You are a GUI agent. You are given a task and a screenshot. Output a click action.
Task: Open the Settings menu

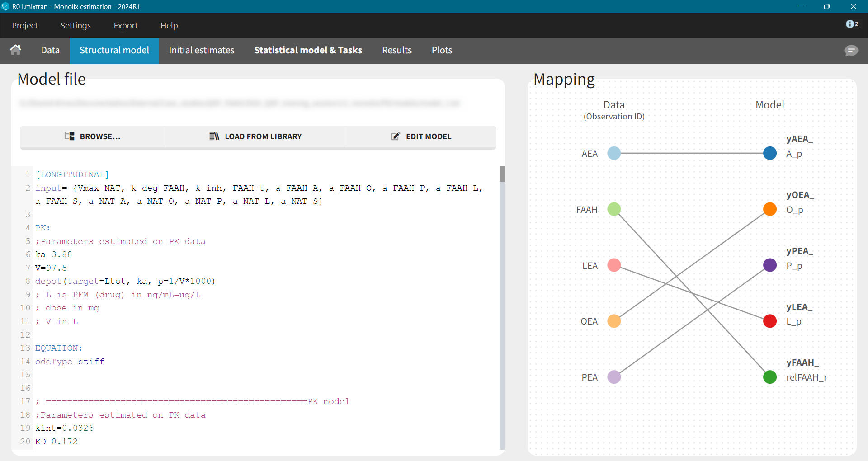click(75, 26)
